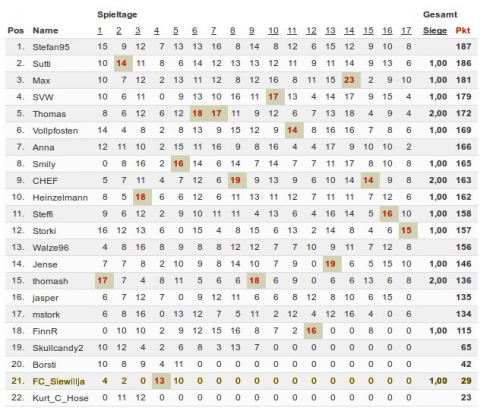
Task: Open matchday 1 column link
Action: click(x=100, y=31)
